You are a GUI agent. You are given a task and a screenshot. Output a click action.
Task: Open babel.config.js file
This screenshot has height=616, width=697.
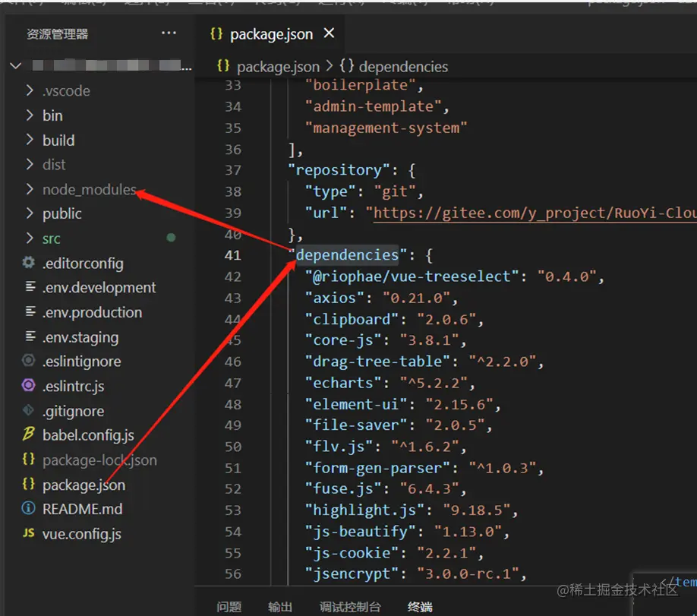coord(89,435)
